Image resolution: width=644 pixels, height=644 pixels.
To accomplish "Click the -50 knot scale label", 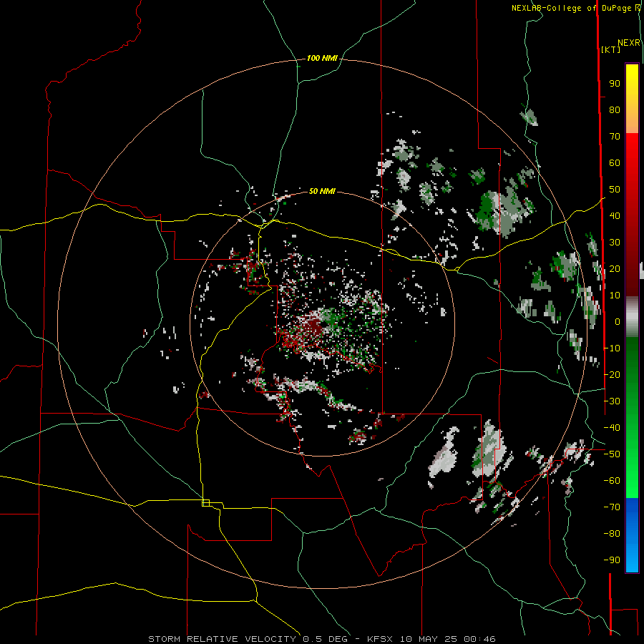I will 612,454.
